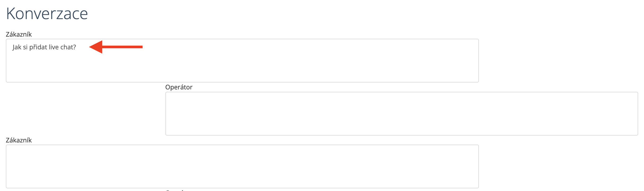644x191 pixels.
Task: Click the text "Jak si přidat live chat?"
Action: tap(44, 47)
